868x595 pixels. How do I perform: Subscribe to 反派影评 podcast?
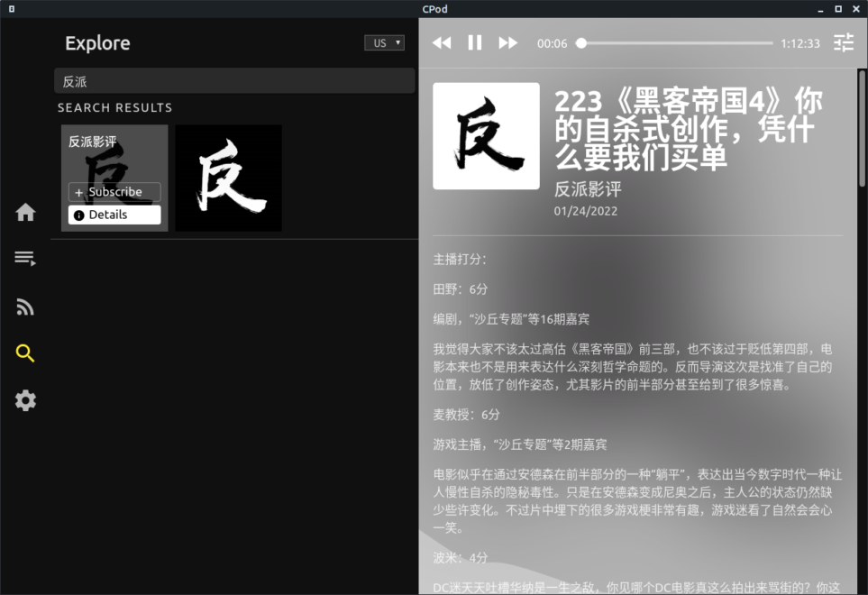[114, 192]
